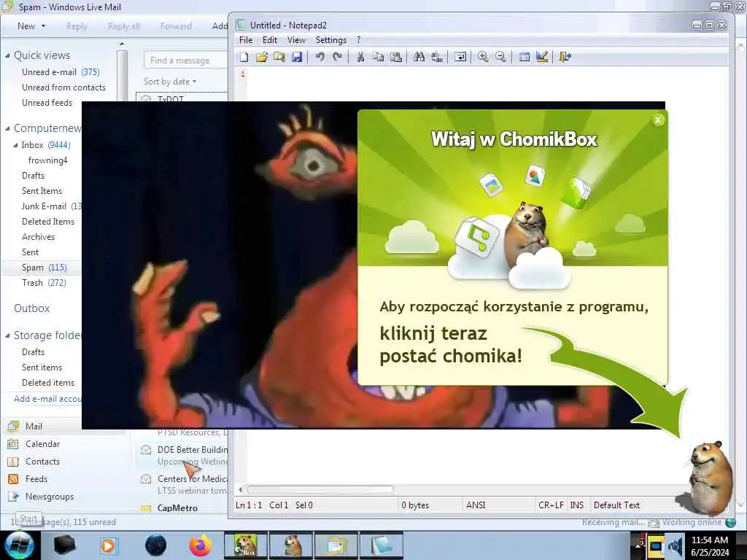
Task: Open Notepad2 View menu
Action: [296, 40]
